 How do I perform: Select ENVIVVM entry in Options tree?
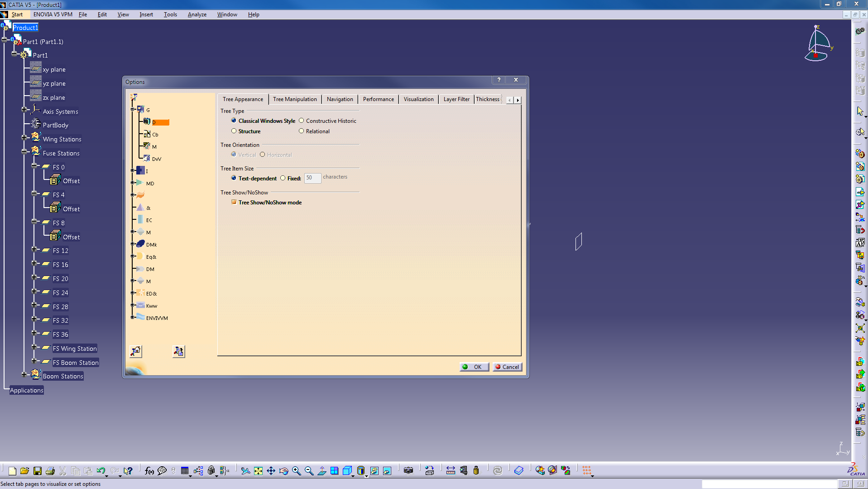157,318
